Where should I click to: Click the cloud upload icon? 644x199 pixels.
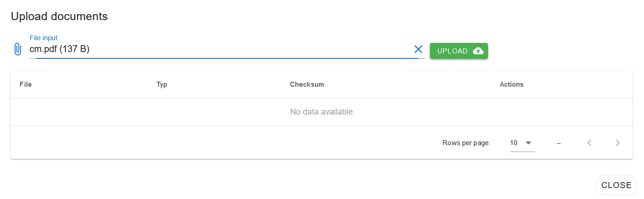coord(478,51)
